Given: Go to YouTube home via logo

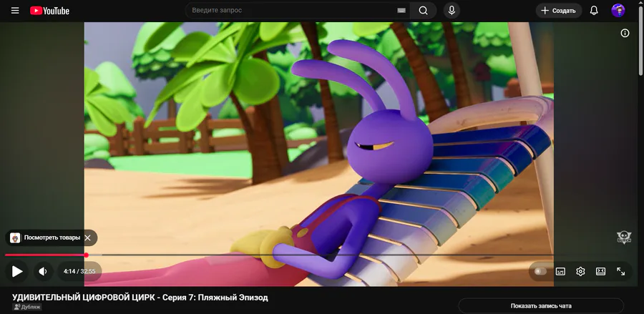Looking at the screenshot, I should 49,11.
